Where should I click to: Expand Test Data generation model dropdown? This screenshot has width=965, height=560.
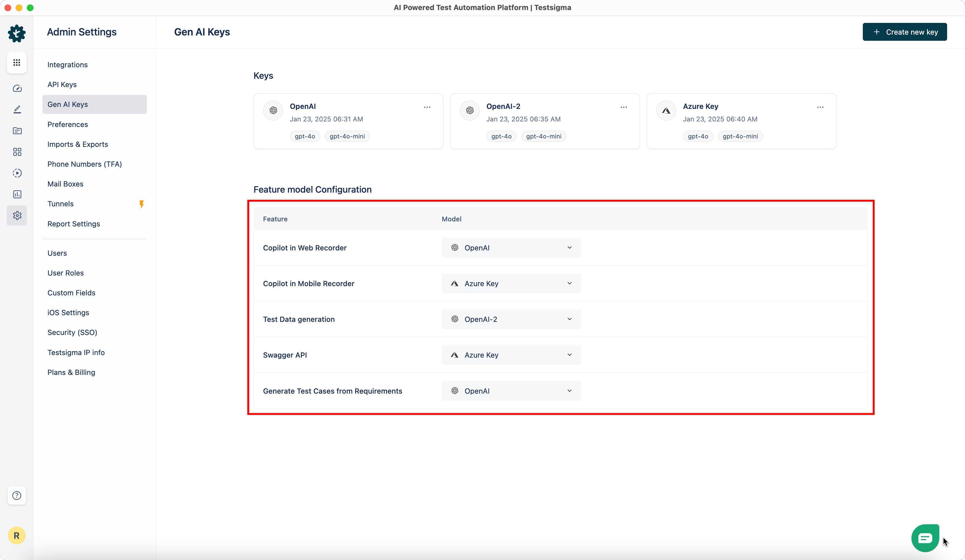pyautogui.click(x=511, y=319)
